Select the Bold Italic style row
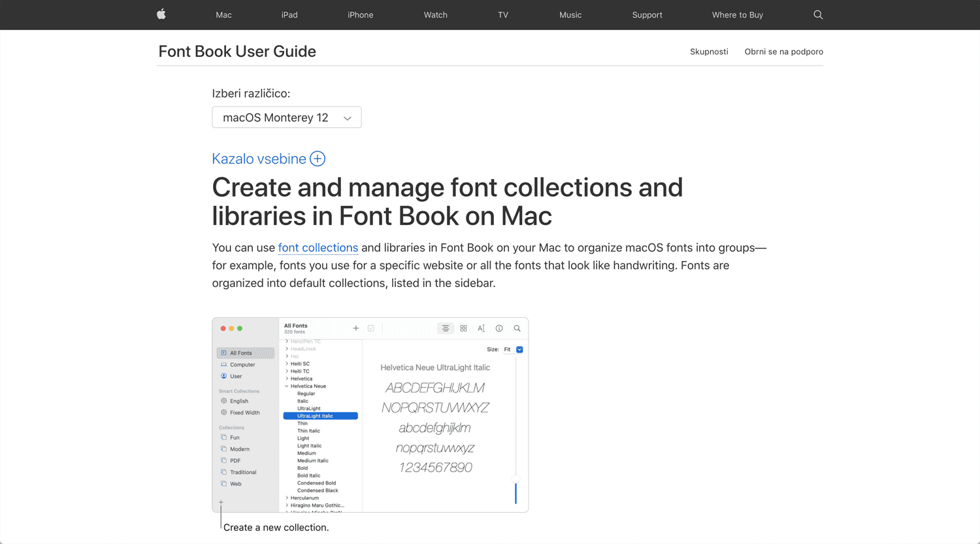This screenshot has width=980, height=544. 309,476
